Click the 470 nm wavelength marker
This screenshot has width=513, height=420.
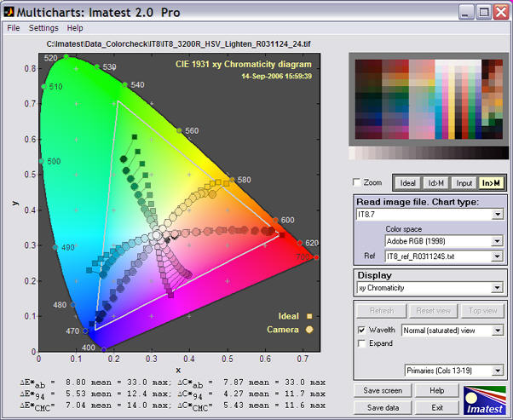click(x=85, y=331)
